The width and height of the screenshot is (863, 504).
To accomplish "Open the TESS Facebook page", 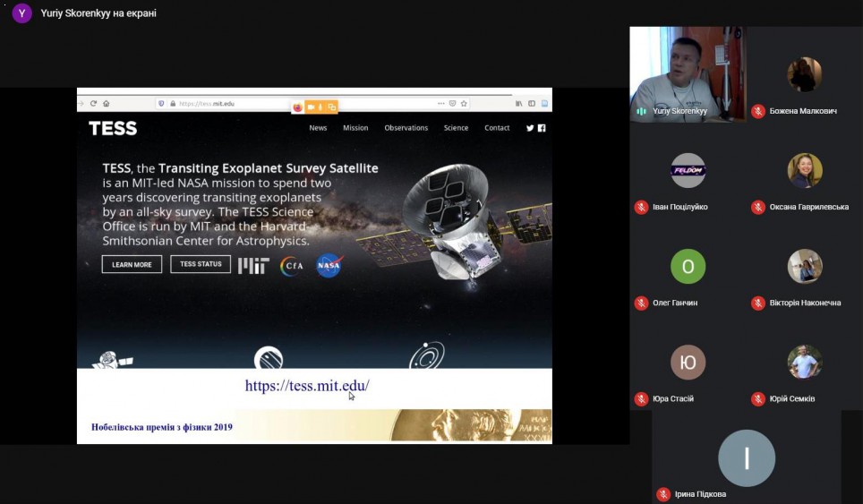I will [x=542, y=128].
